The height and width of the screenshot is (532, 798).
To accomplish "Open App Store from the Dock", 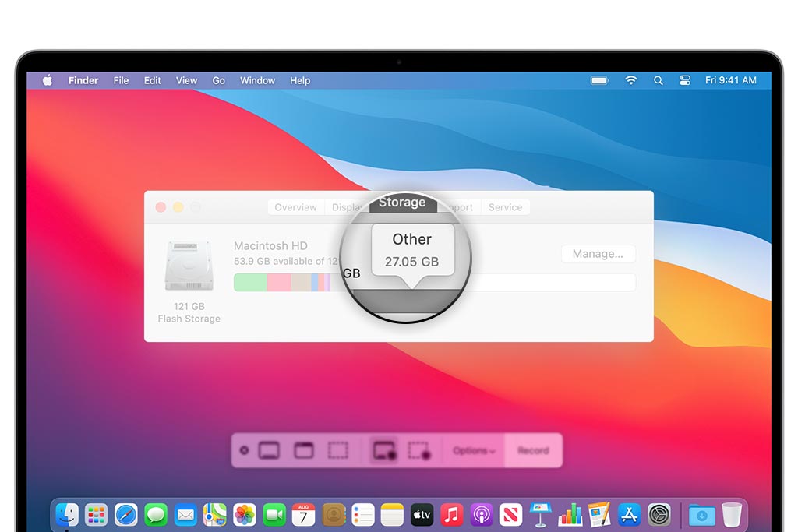I will [629, 515].
